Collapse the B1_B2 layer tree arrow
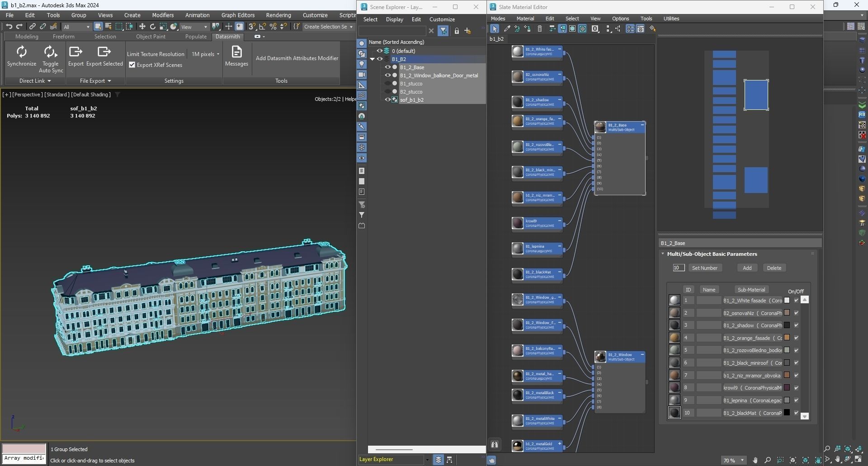 click(373, 59)
